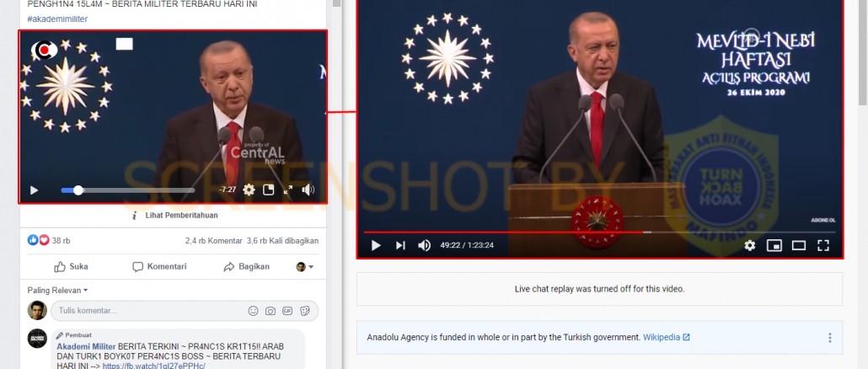Insert GIF in comment
Image resolution: width=868 pixels, height=369 pixels.
tap(287, 311)
